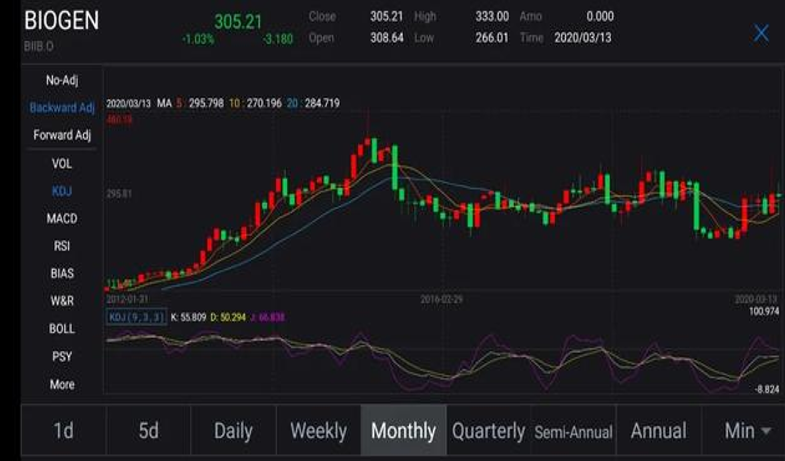Screen dimensions: 785x461
Task: Click the BIOGEN stock title
Action: click(62, 20)
